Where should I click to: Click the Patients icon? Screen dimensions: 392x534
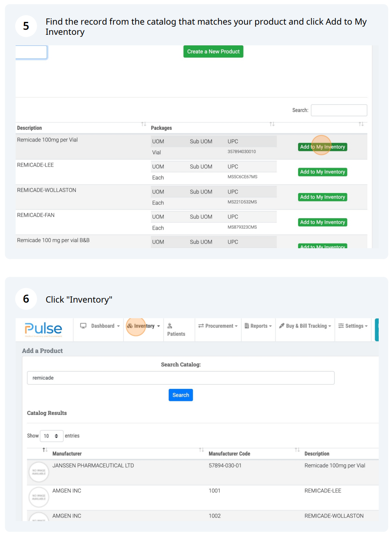click(x=170, y=326)
